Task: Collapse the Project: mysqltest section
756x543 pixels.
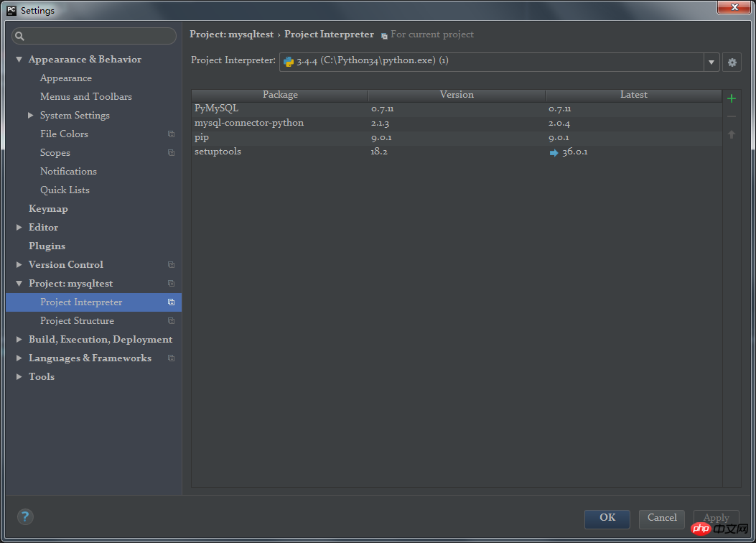Action: (x=19, y=284)
